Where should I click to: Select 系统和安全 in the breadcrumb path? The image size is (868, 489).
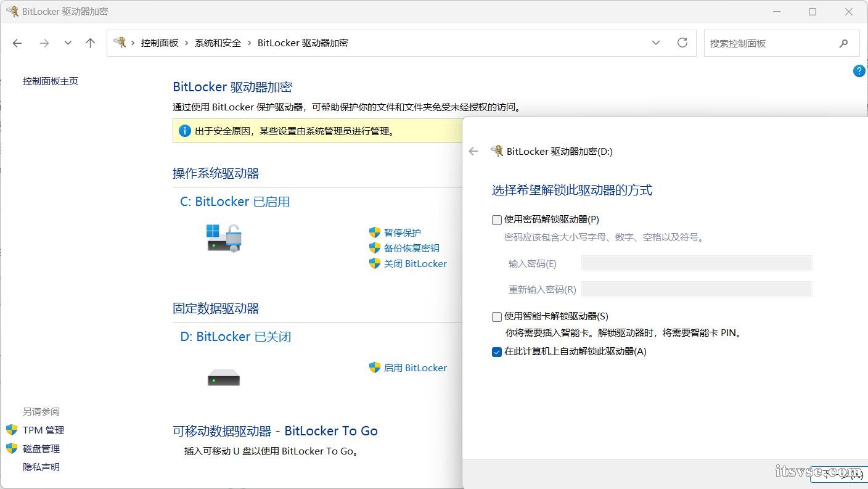point(218,43)
